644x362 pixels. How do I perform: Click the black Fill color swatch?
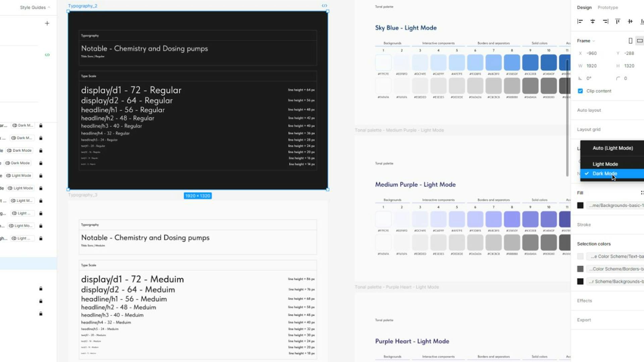pos(580,205)
